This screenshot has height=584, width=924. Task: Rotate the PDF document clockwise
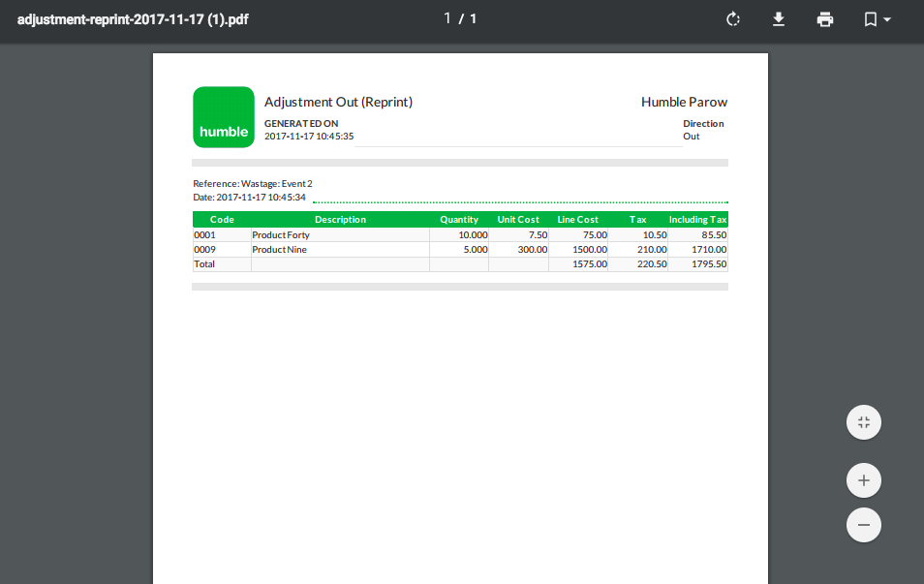tap(732, 19)
